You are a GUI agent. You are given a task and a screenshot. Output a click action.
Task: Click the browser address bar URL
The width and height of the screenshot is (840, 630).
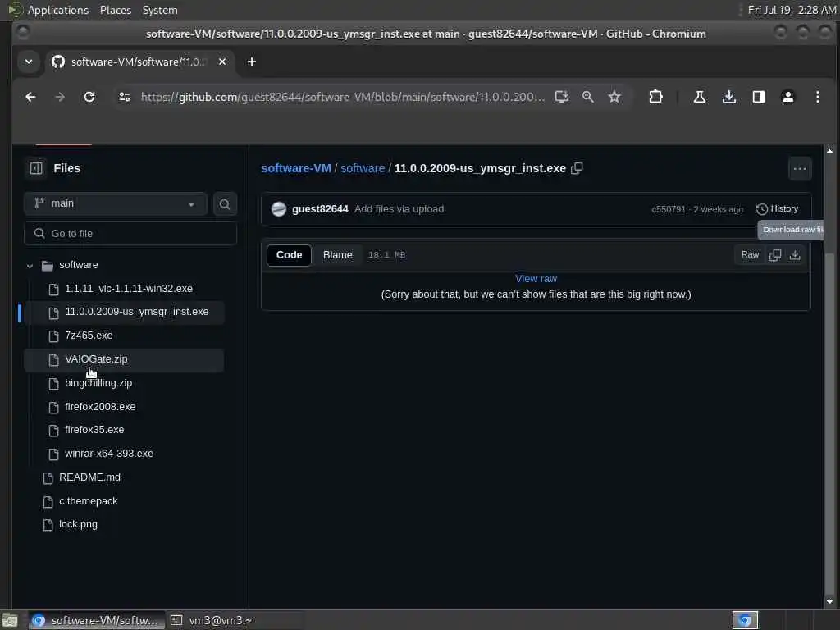(x=342, y=97)
